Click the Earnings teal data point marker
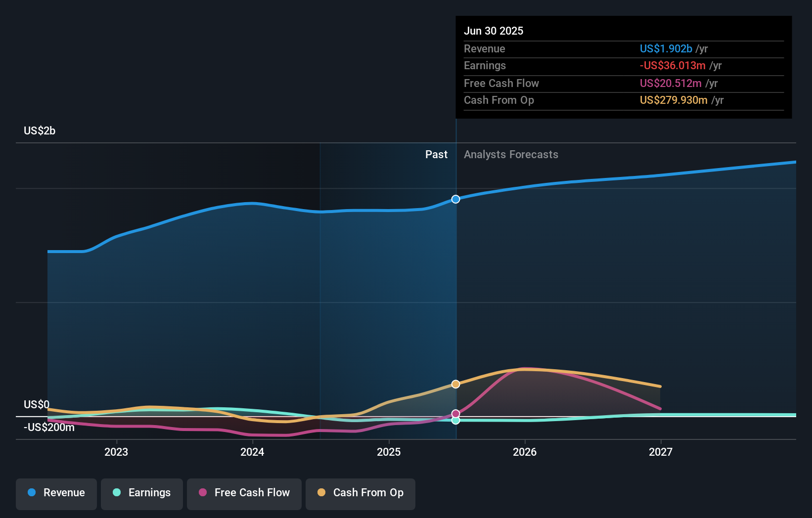This screenshot has height=518, width=812. click(455, 421)
